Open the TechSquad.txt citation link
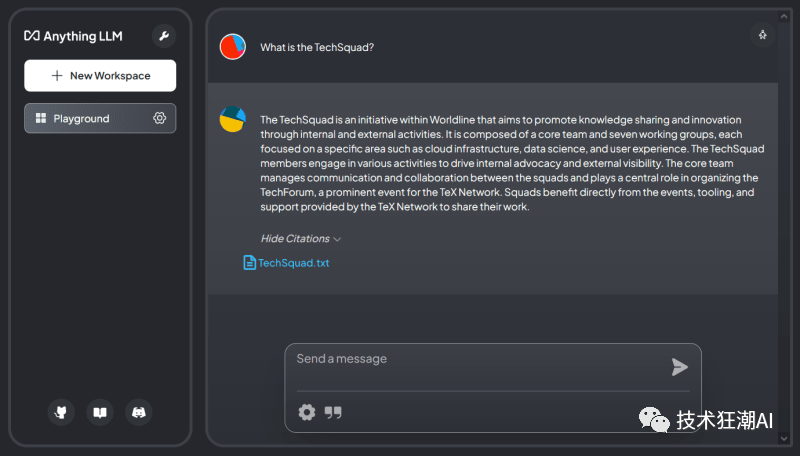The image size is (800, 456). coord(294,263)
